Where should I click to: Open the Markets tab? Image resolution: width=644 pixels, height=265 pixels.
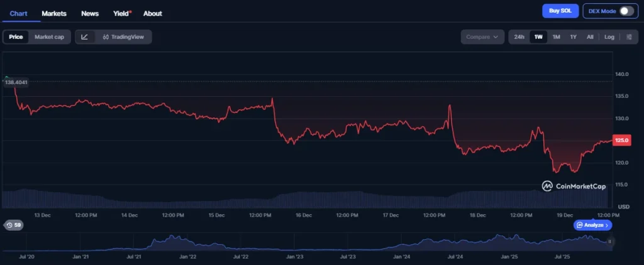coord(54,14)
